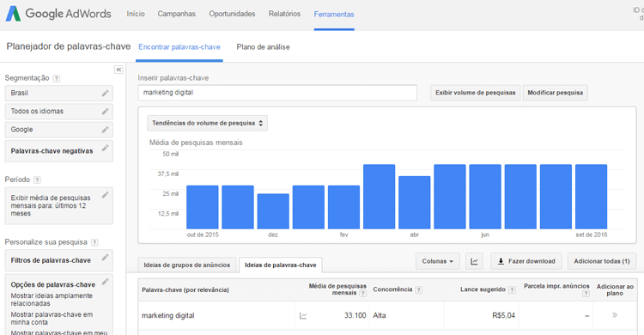The width and height of the screenshot is (644, 335).
Task: Switch to Encontrar palavras-chave tab
Action: point(179,47)
